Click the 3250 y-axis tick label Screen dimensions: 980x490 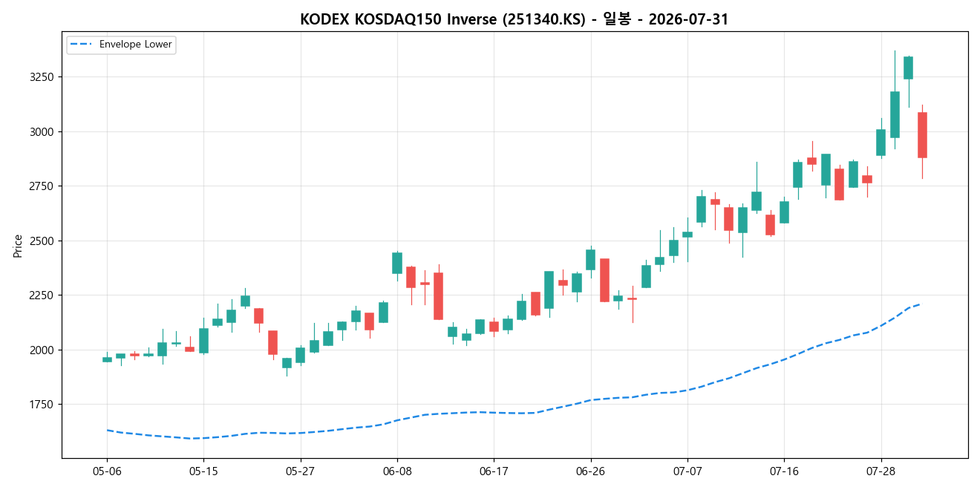[x=43, y=77]
